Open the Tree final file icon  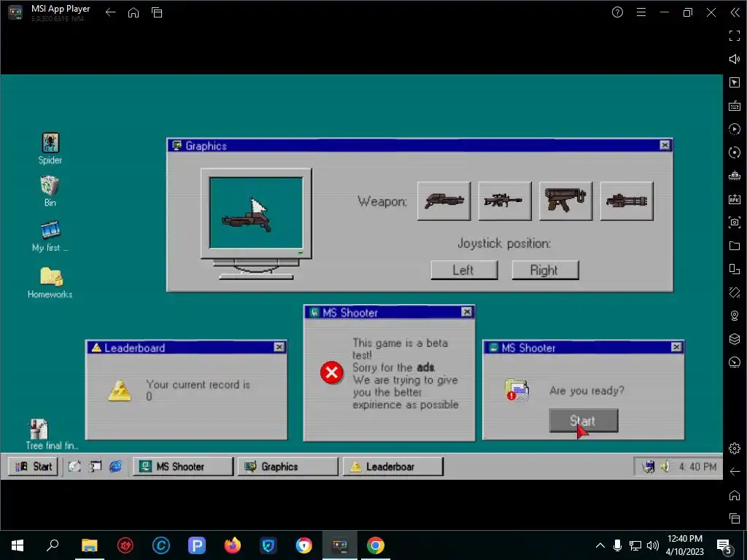pyautogui.click(x=52, y=435)
